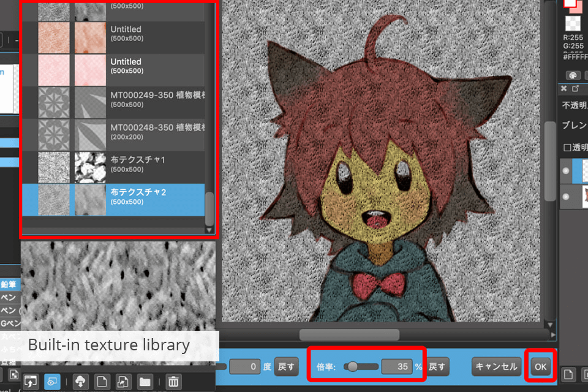Click the キャンセル cancel button

click(496, 366)
